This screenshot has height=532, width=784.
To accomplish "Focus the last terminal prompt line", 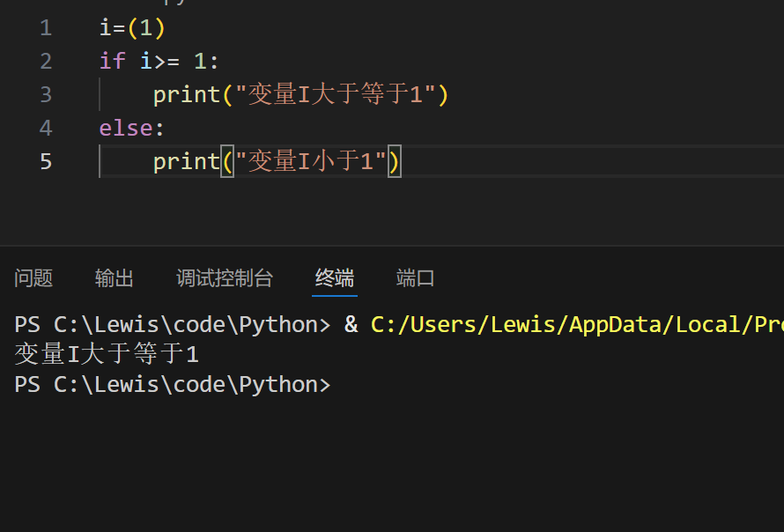I will [172, 384].
